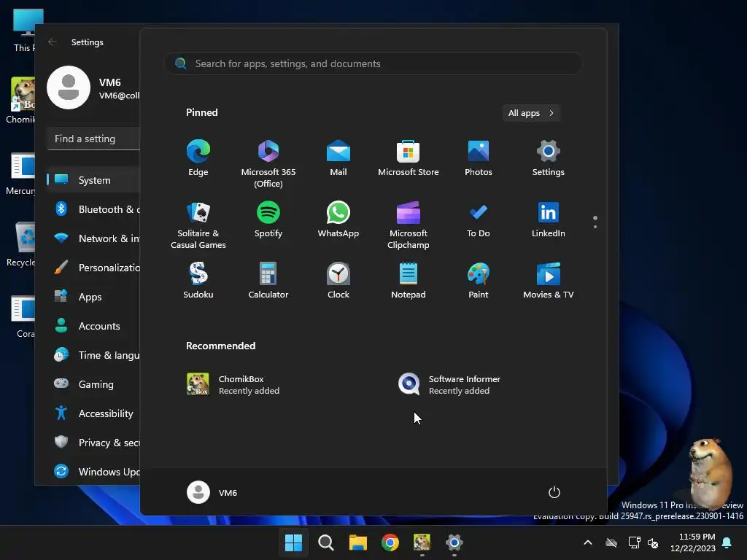The width and height of the screenshot is (747, 560).
Task: Launch Sudoku game
Action: point(198,281)
